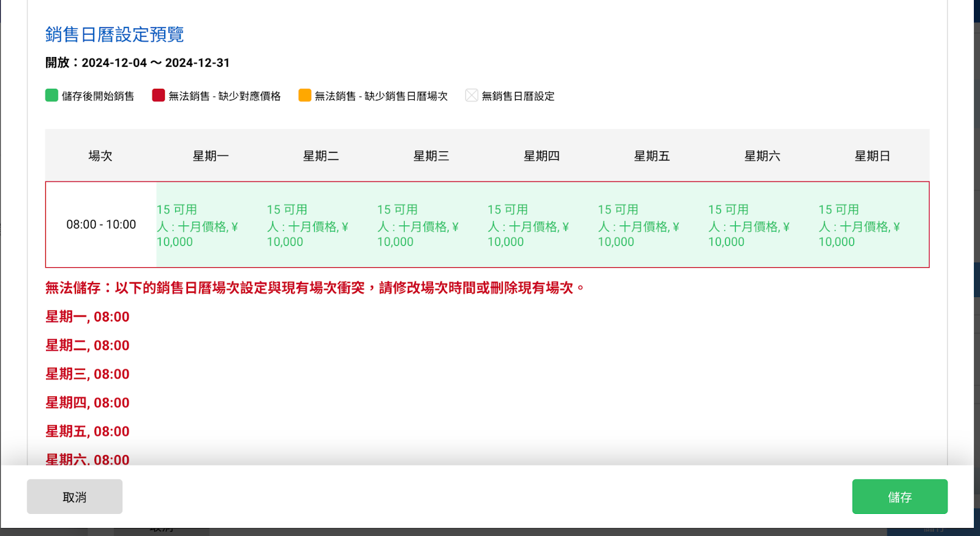Click the 星期五 column header
This screenshot has height=536, width=980.
652,156
